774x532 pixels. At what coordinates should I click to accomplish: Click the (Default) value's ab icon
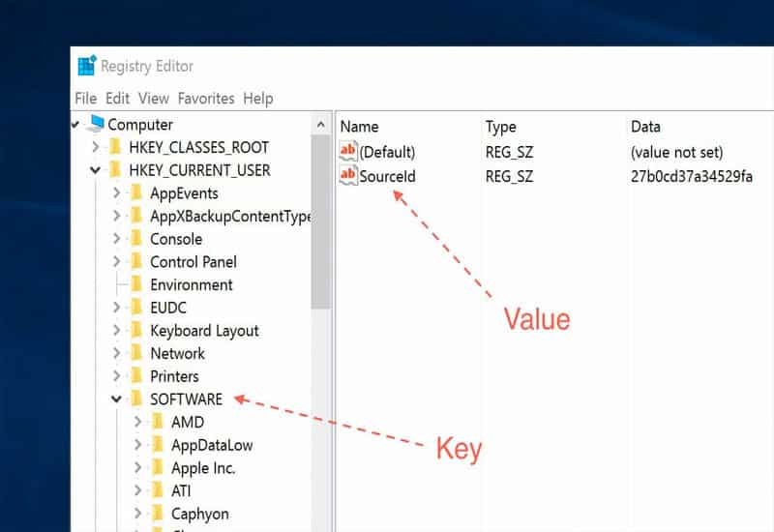click(x=348, y=152)
